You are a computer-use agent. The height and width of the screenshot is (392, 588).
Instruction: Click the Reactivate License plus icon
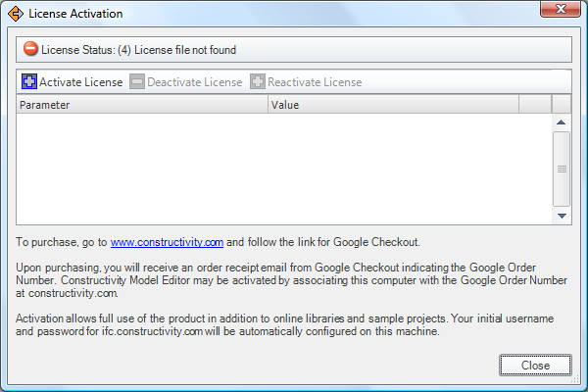point(258,81)
